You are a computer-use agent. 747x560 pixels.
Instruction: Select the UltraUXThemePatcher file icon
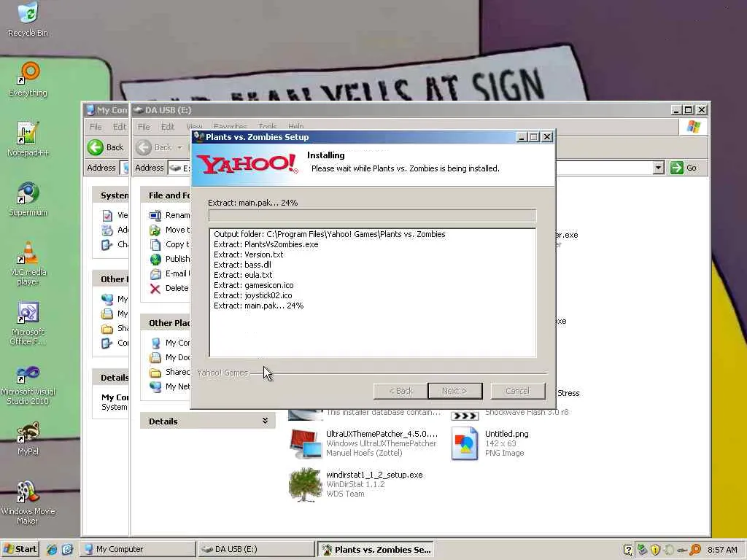pos(306,444)
